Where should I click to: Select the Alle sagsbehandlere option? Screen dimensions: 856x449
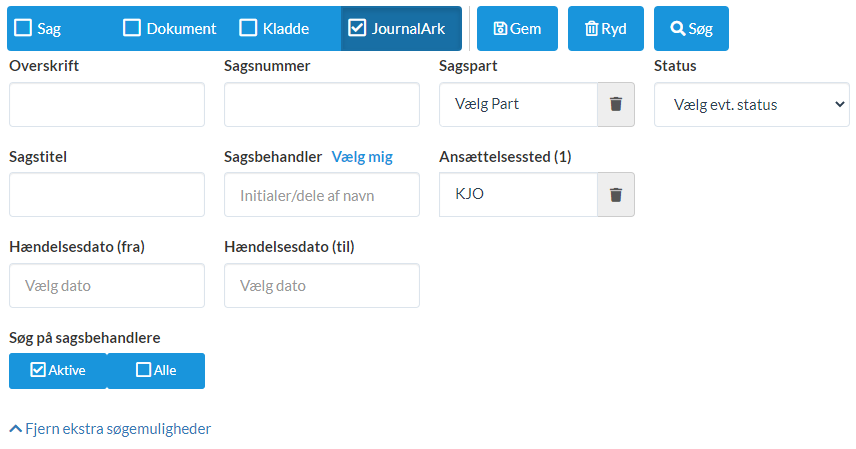(156, 370)
